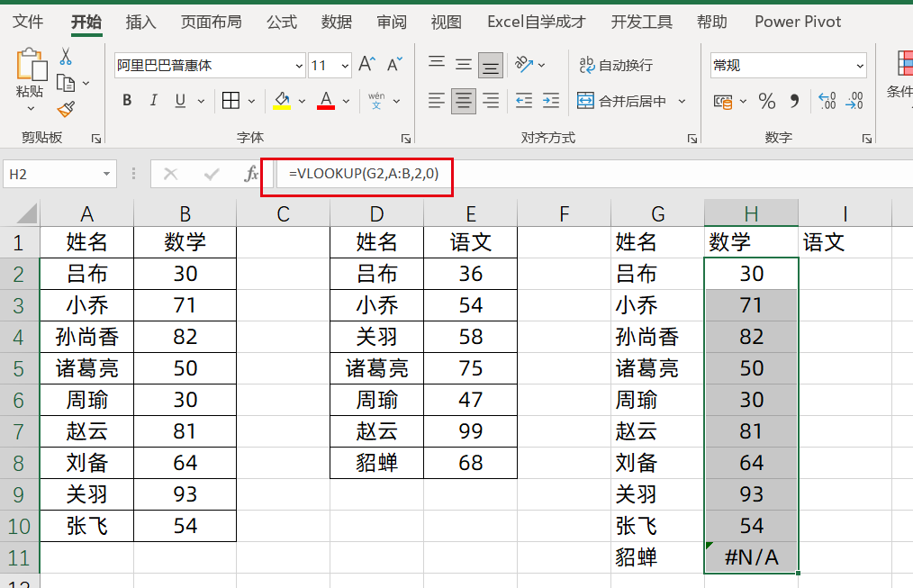Increase indent icon
The image size is (913, 588).
pyautogui.click(x=551, y=101)
